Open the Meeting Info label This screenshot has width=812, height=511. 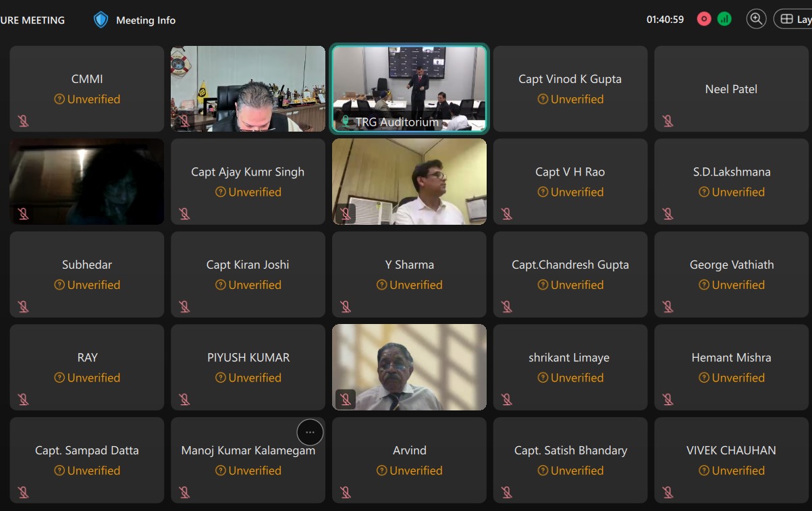(145, 20)
